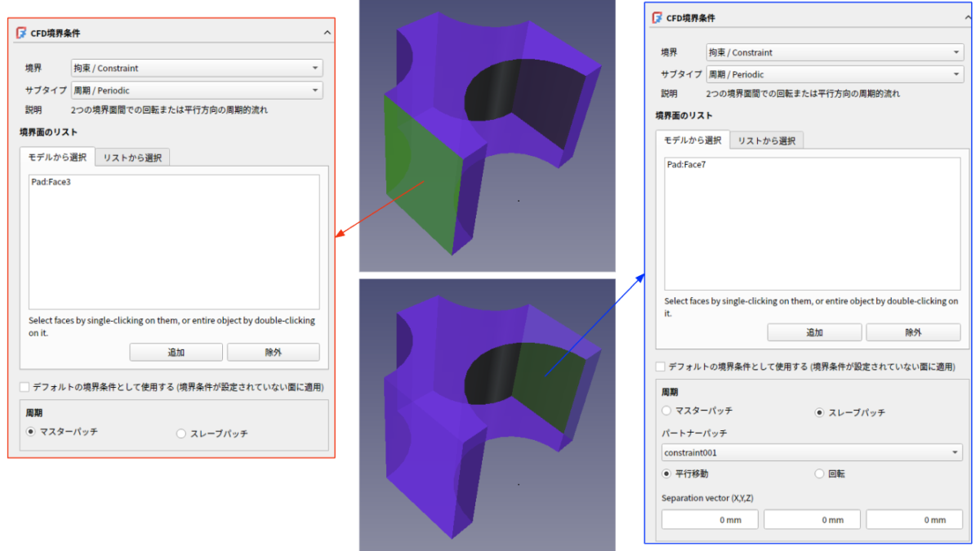Select Pad:Face3 in the left face list
980x551 pixels.
[x=51, y=182]
